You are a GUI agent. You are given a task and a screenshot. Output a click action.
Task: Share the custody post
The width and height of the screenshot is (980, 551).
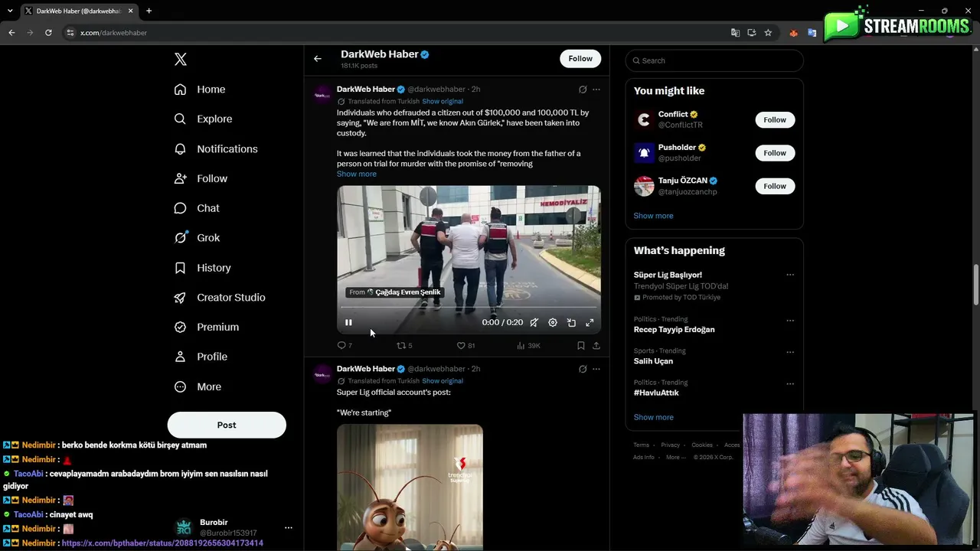596,345
